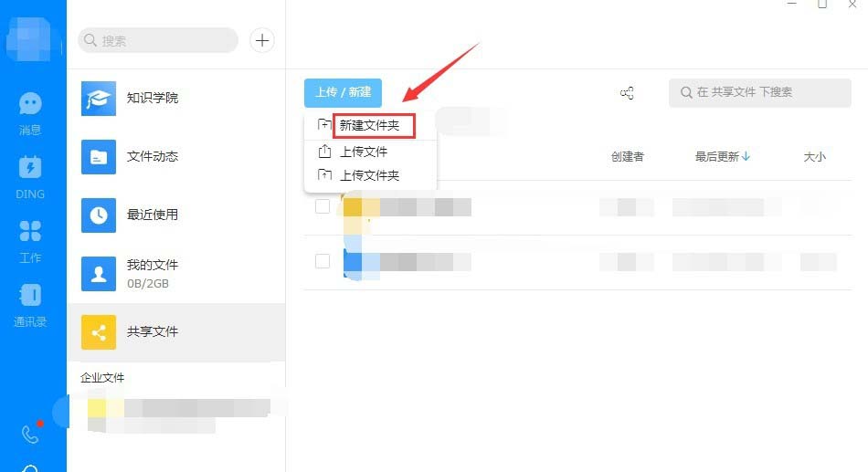Screen dimensions: 868x472
Task: Choose 上传文件夹 in the dropdown menu
Action: 369,174
